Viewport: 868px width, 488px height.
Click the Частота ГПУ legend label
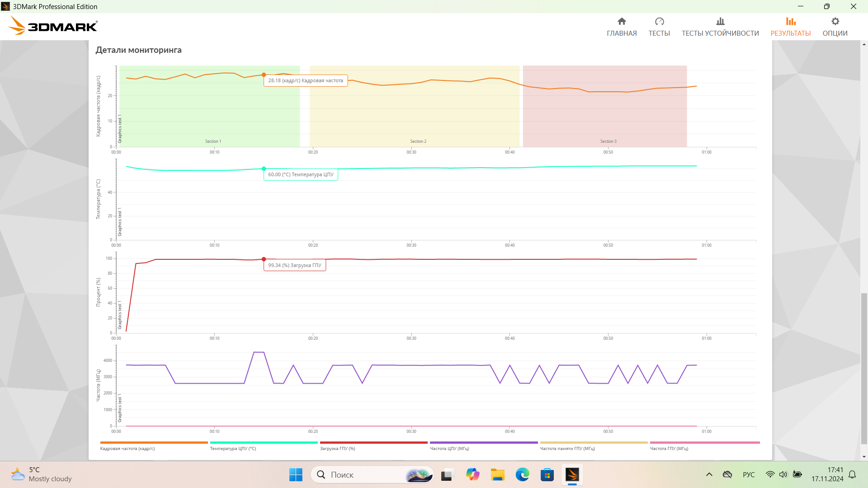[x=669, y=449]
